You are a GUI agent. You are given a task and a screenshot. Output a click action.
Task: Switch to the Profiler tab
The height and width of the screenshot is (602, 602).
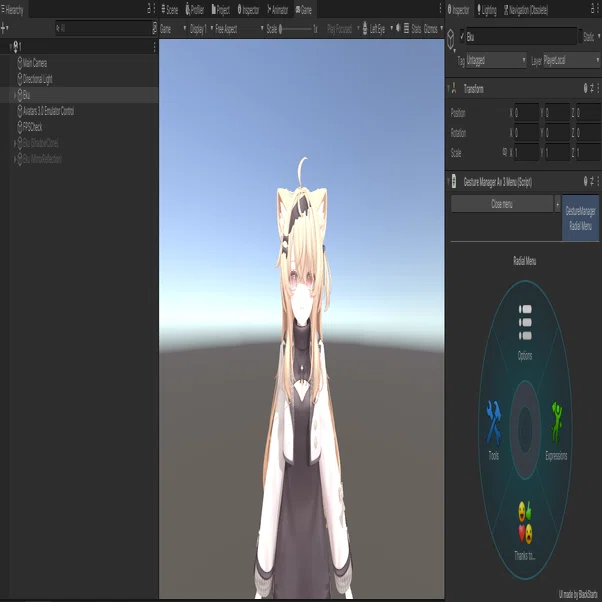195,10
